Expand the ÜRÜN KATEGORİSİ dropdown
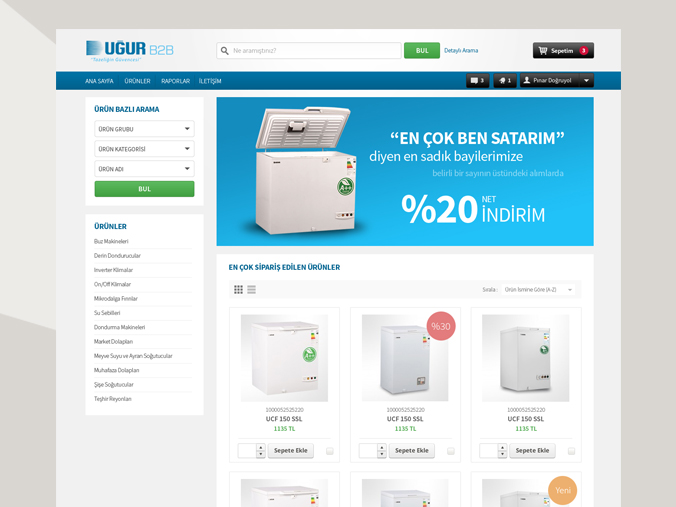This screenshot has height=507, width=676. (144, 149)
